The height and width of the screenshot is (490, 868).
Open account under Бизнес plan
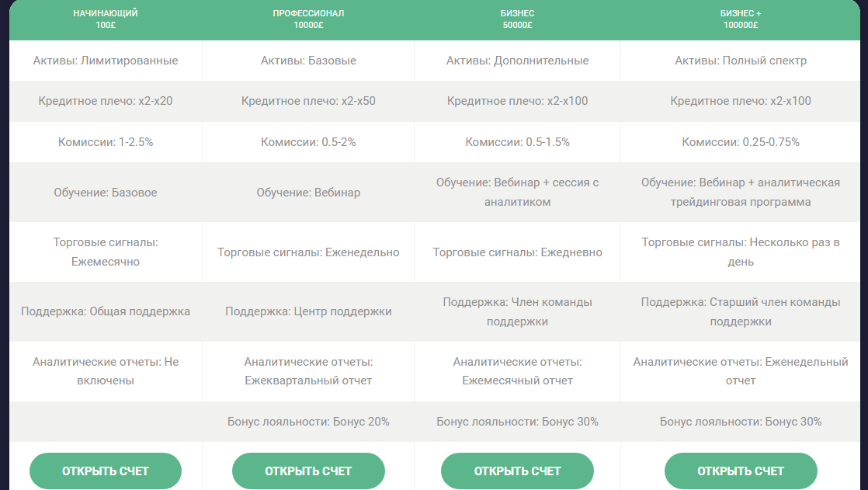pyautogui.click(x=517, y=471)
